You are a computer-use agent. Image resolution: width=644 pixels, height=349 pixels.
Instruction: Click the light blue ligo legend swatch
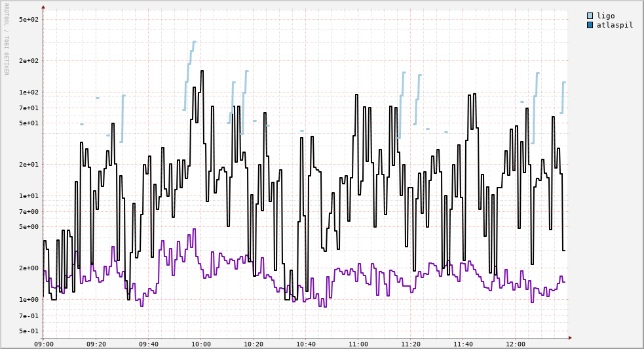pyautogui.click(x=590, y=16)
